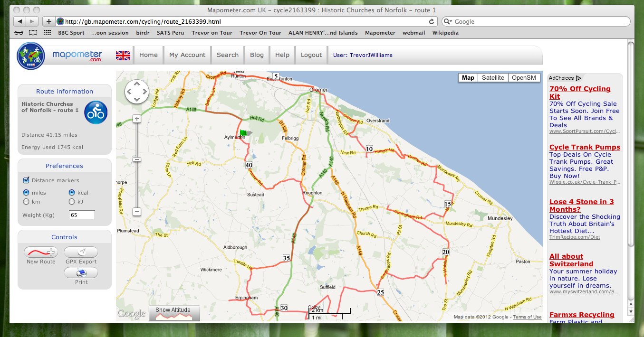
Task: Click the Print icon button
Action: [81, 272]
